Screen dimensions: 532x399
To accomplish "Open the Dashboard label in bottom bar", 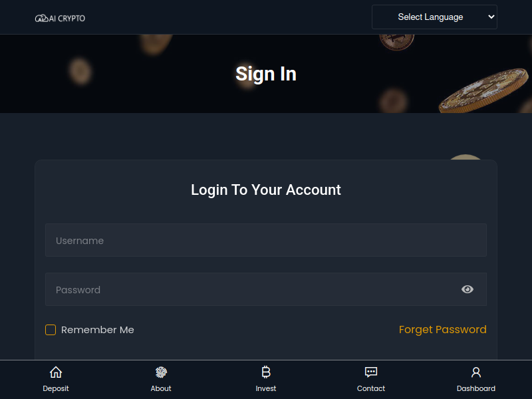I will (476, 388).
